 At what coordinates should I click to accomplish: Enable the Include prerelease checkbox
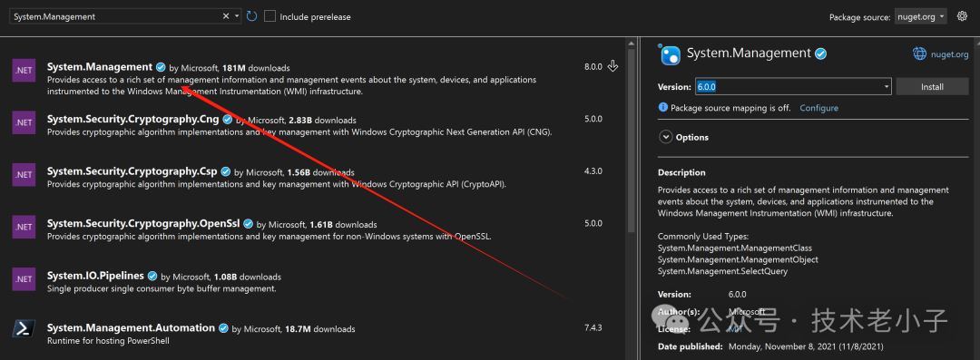(x=270, y=16)
